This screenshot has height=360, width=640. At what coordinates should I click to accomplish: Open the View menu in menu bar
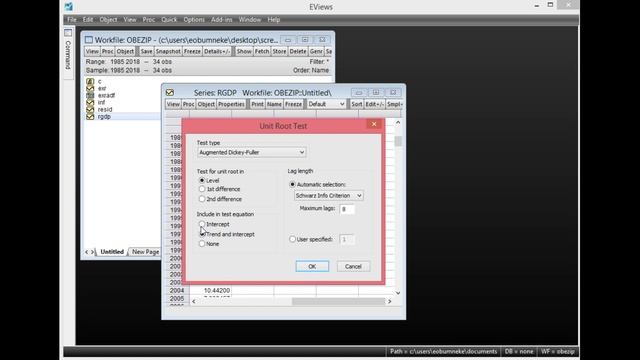[130, 20]
